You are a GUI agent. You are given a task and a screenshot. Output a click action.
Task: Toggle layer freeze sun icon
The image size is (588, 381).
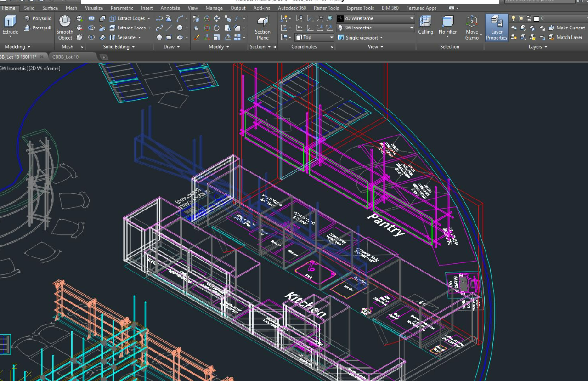(521, 18)
